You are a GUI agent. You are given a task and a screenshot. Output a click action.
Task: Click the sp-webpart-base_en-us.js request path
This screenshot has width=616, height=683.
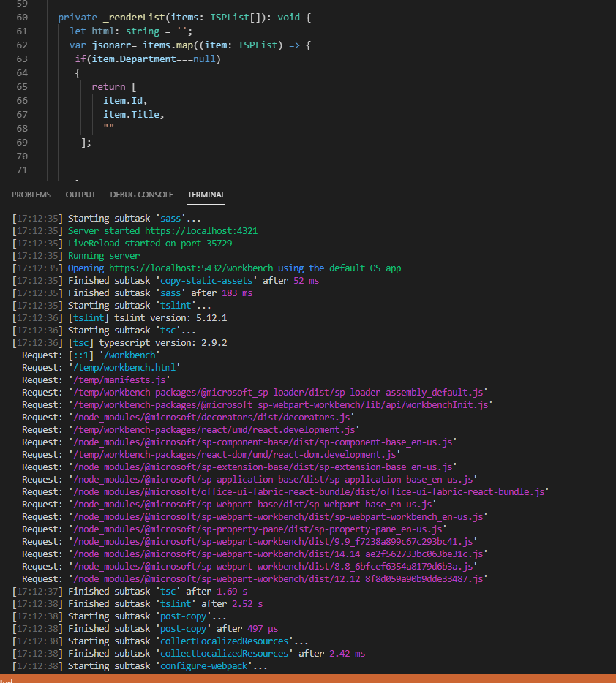click(252, 505)
